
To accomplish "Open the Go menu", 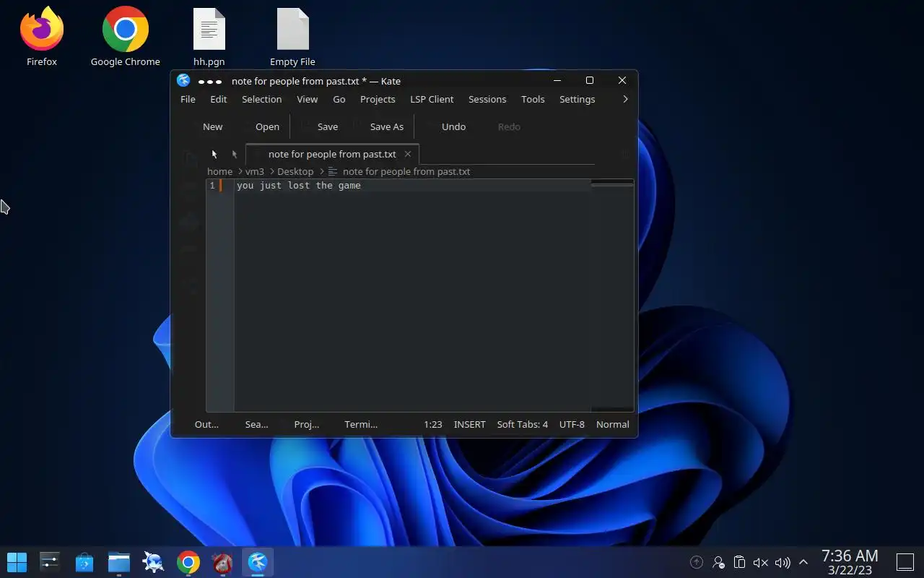I will 339,99.
